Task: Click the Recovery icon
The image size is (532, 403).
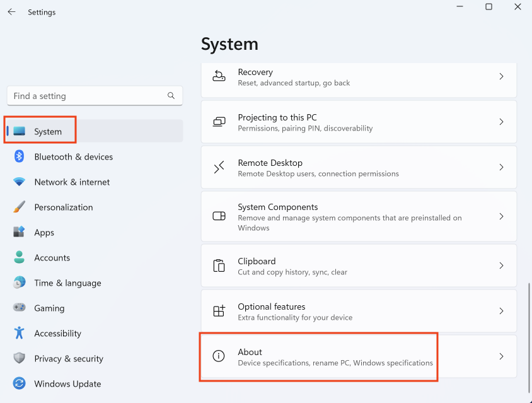Action: point(219,76)
